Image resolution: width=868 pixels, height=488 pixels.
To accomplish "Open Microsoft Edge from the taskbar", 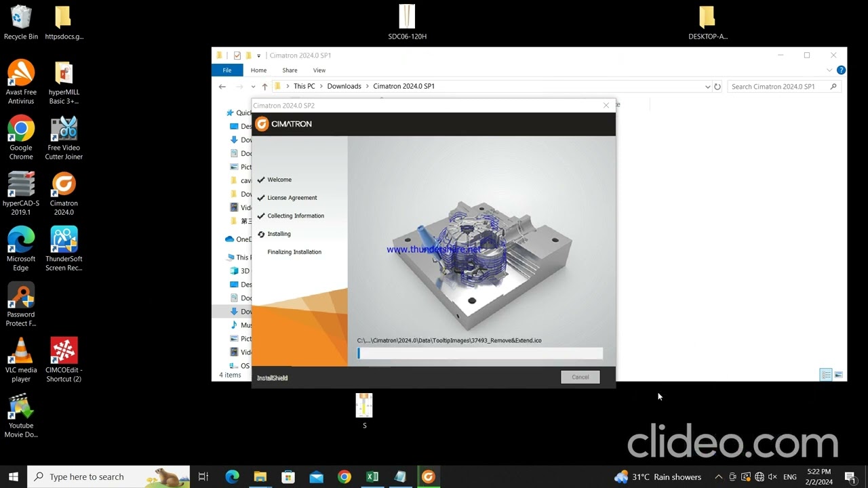I will point(232,476).
